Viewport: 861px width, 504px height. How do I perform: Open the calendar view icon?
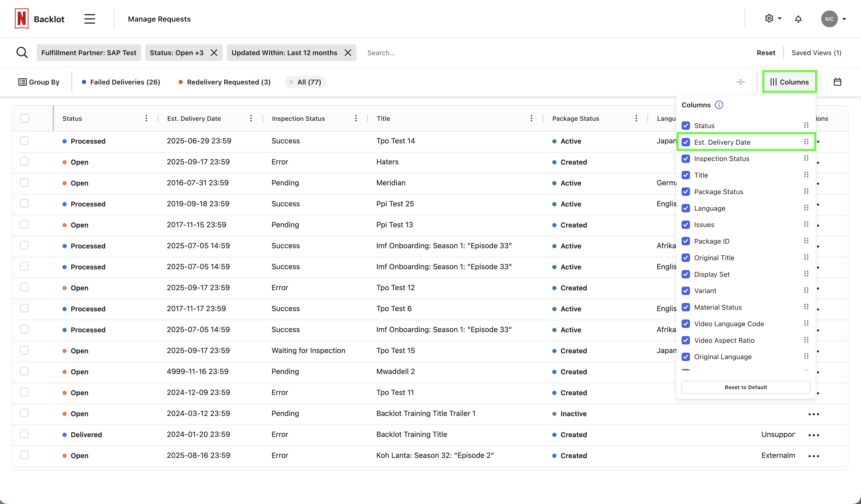tap(838, 82)
